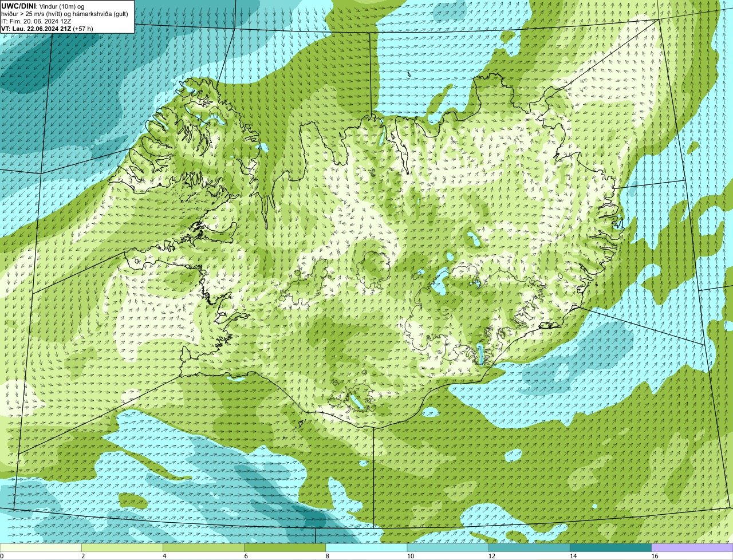733x560 pixels.
Task: Click the line 'hviður > 25 m/s (hvítt) og hámarkshviða (gult)'
Action: pos(65,14)
